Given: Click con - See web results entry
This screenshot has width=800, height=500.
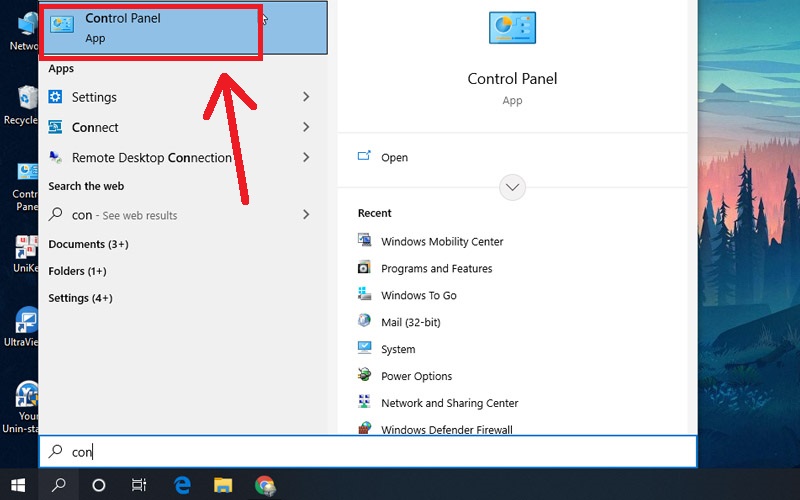Looking at the screenshot, I should click(183, 214).
